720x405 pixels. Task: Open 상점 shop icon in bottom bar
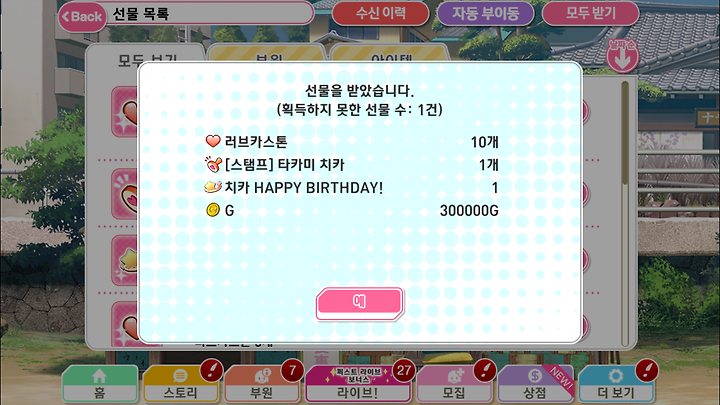tap(535, 384)
